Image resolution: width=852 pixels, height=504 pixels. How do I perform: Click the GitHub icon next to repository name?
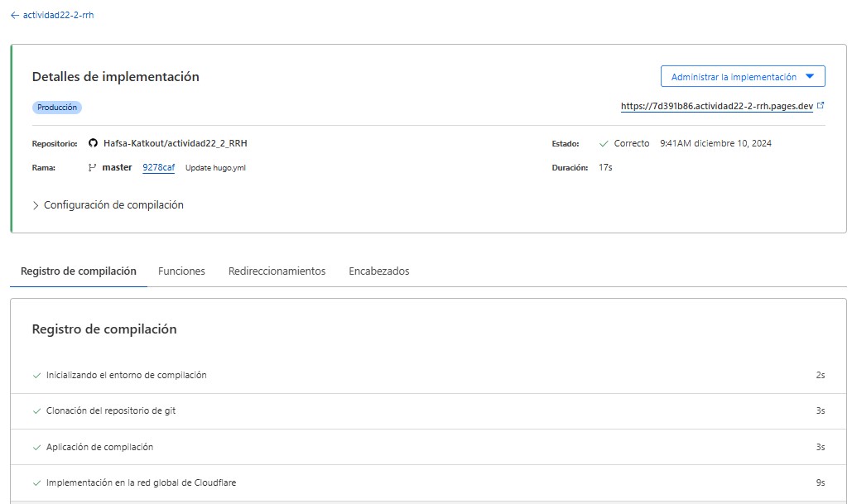(x=93, y=143)
